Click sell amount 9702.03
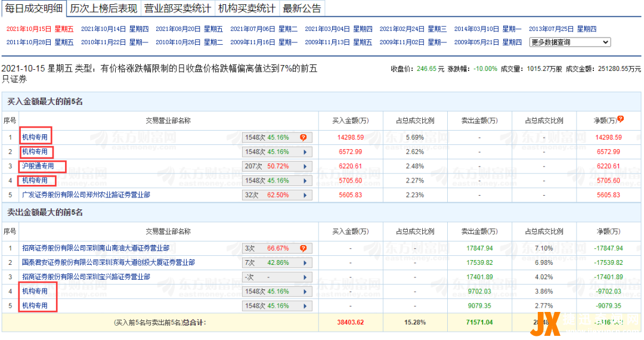The width and height of the screenshot is (644, 340). point(479,292)
